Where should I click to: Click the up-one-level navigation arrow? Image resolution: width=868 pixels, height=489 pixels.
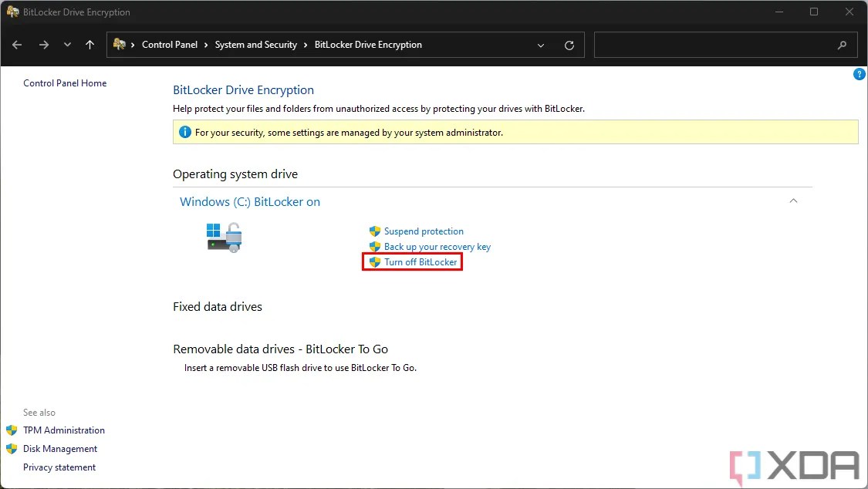pyautogui.click(x=90, y=45)
